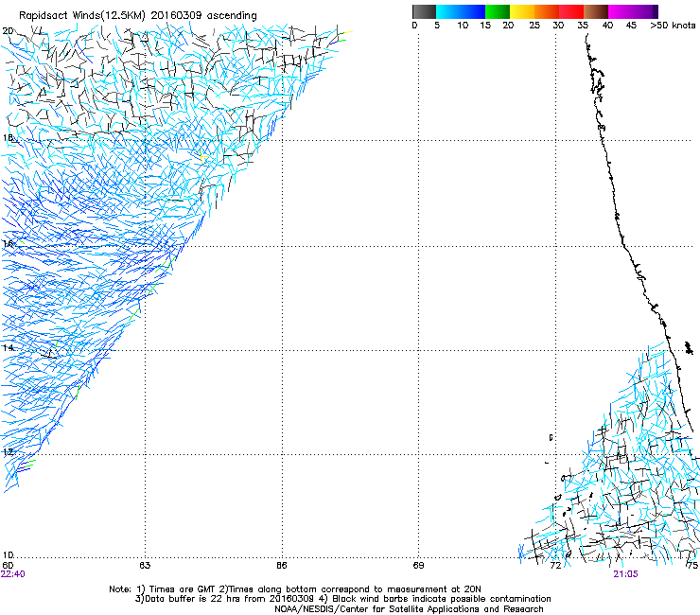The width and height of the screenshot is (700, 615).
Task: Pick the magenta 40–45 knots legend segment
Action: (621, 11)
